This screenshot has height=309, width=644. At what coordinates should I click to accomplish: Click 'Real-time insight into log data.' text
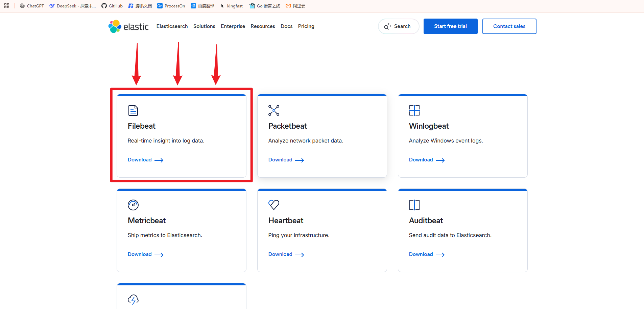pyautogui.click(x=166, y=141)
